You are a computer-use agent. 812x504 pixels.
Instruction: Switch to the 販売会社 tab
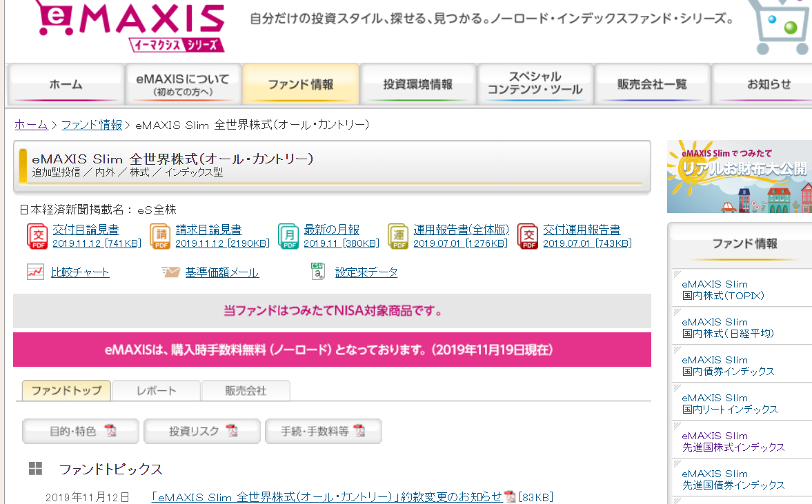coord(246,391)
